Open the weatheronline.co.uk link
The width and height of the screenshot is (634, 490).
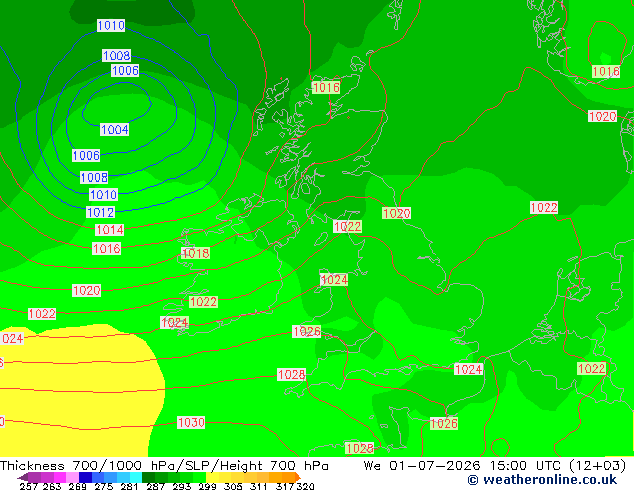click(x=542, y=480)
